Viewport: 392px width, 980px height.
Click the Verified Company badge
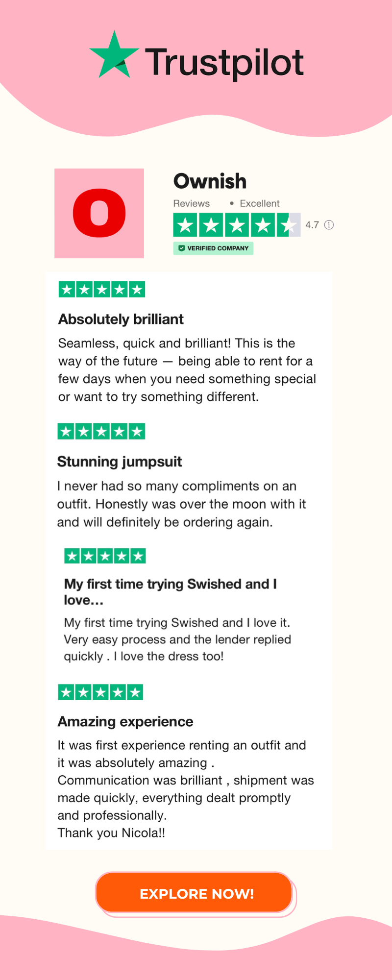213,248
